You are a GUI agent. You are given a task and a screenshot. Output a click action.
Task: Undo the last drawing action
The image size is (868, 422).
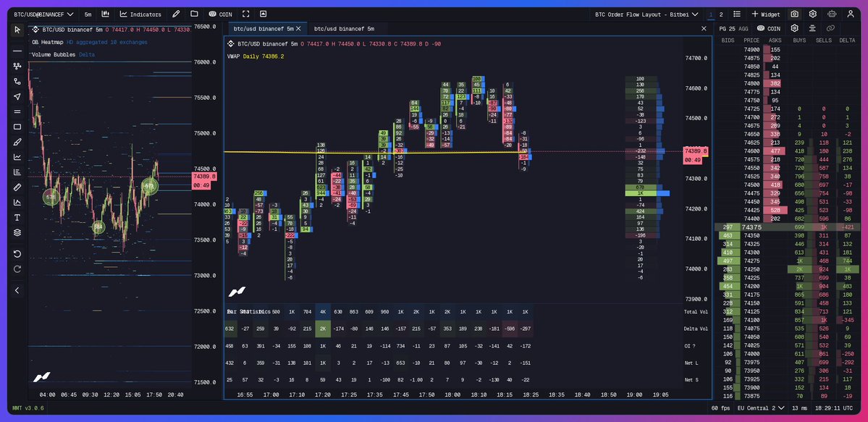17,253
